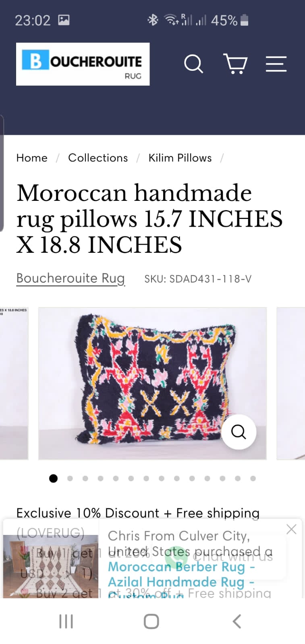This screenshot has height=644, width=305.
Task: Open the Android recent apps button
Action: point(66,621)
